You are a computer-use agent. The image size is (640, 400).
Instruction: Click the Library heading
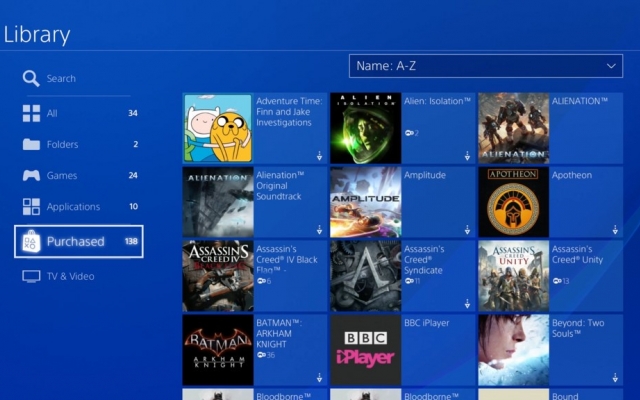tap(37, 35)
